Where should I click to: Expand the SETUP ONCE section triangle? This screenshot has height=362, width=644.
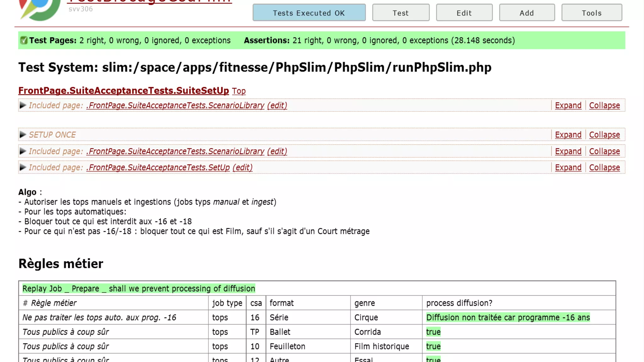click(23, 135)
